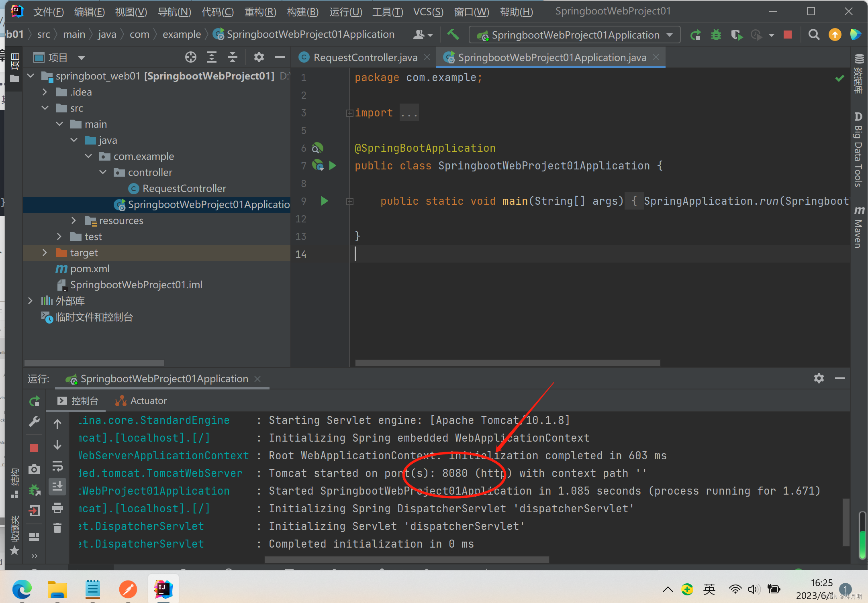This screenshot has height=603, width=868.
Task: Click the Search Everywhere magnifier icon
Action: click(814, 35)
